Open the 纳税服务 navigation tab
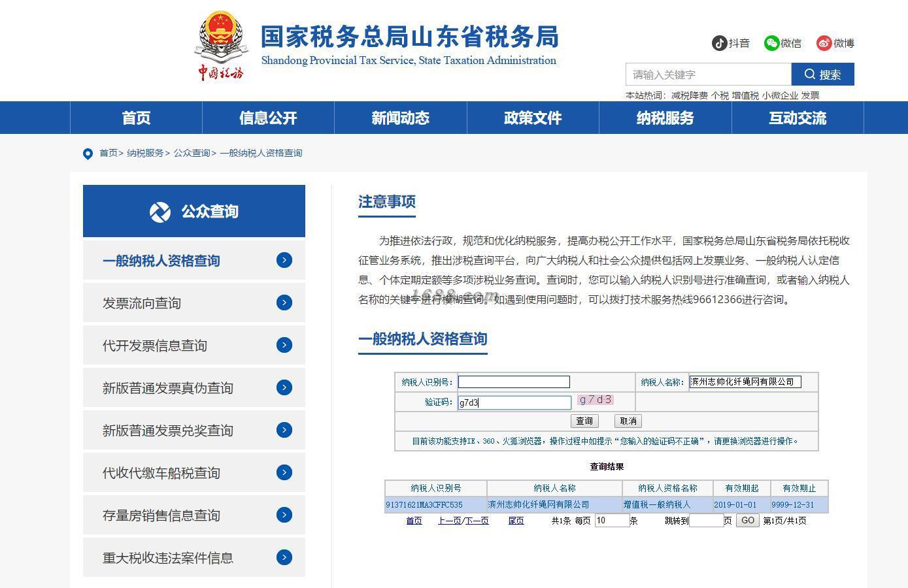908x588 pixels. coord(665,118)
